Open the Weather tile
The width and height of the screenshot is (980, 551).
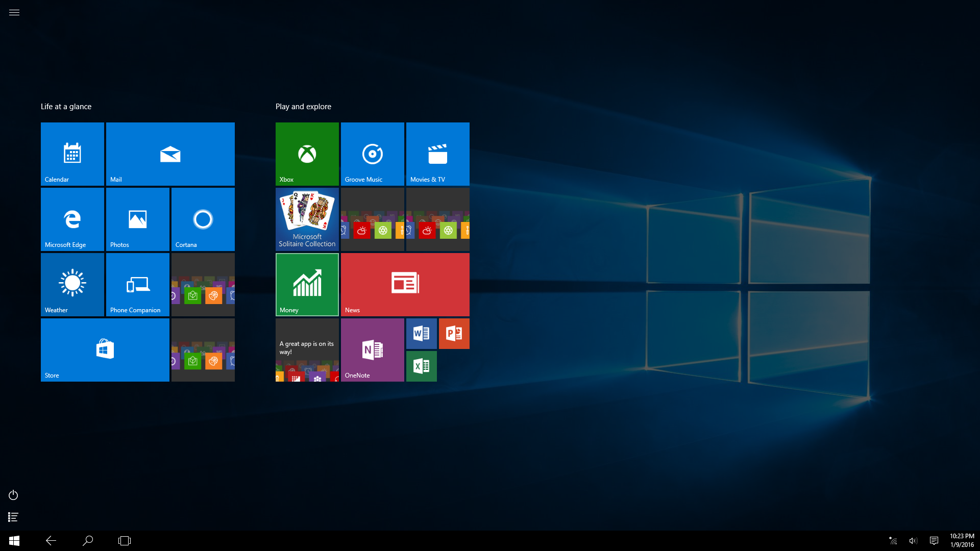72,285
